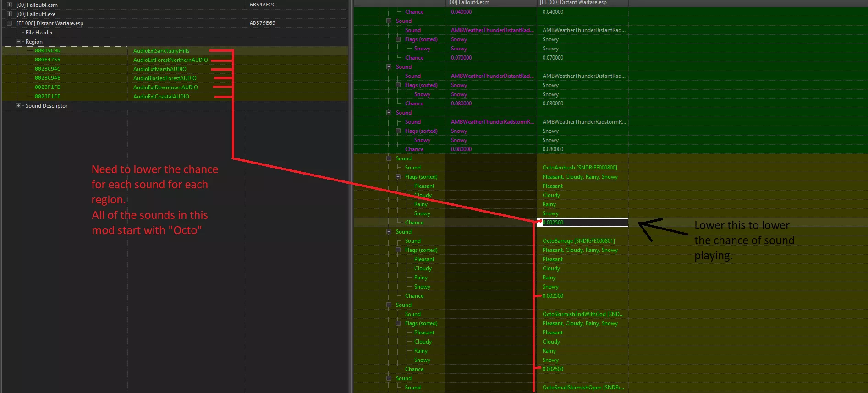Click the Snowy flag value under OctoBarrage
Screen dimensions: 868x393
pos(550,287)
